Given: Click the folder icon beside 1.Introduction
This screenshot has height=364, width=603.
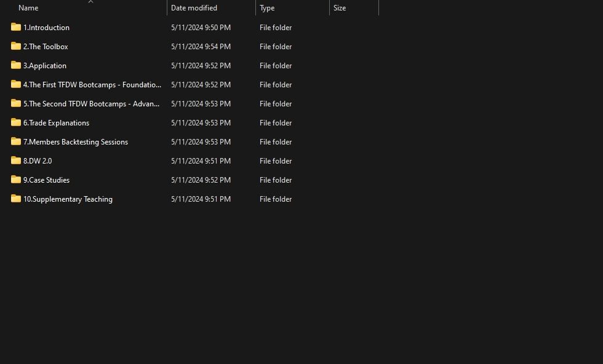Looking at the screenshot, I should [x=16, y=27].
